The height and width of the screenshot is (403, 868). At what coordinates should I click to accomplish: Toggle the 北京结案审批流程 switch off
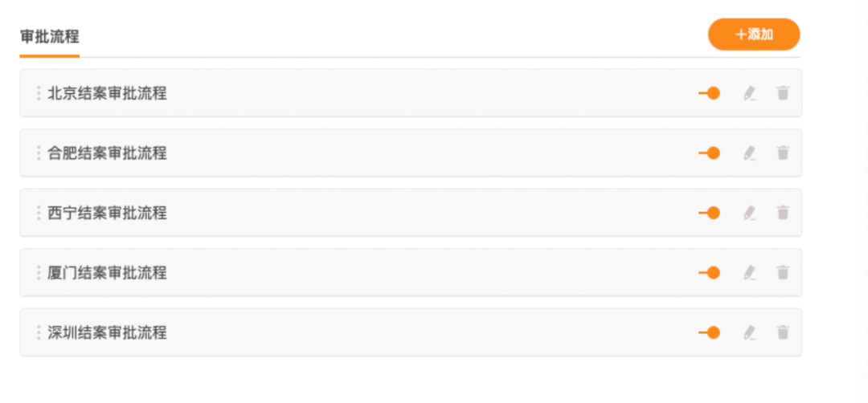pyautogui.click(x=709, y=93)
